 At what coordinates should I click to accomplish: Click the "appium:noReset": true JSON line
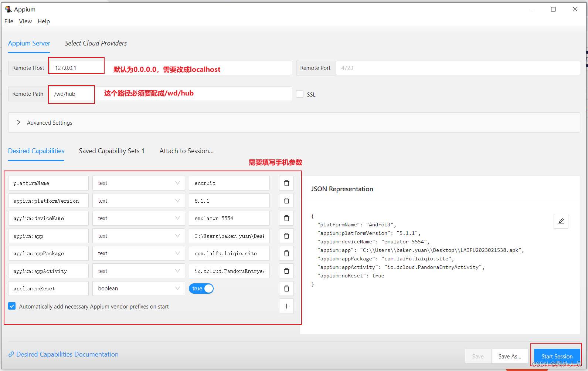(x=351, y=276)
